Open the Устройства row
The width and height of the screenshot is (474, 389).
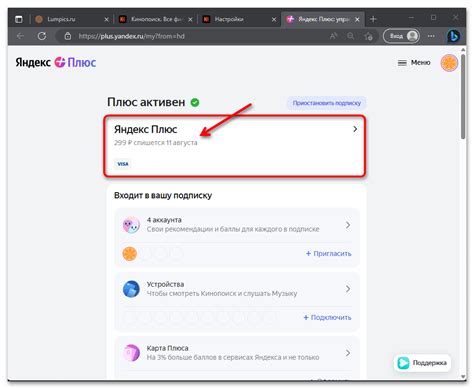pyautogui.click(x=237, y=289)
